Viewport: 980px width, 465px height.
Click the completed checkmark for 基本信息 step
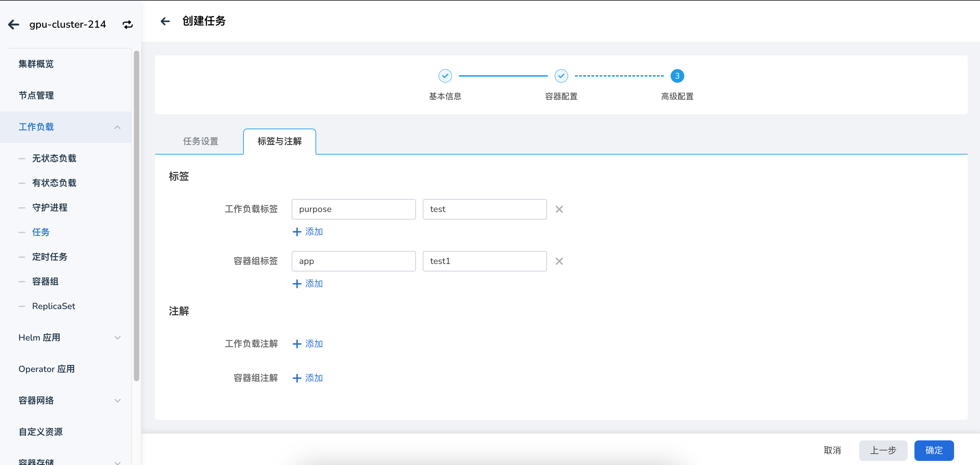coord(445,76)
